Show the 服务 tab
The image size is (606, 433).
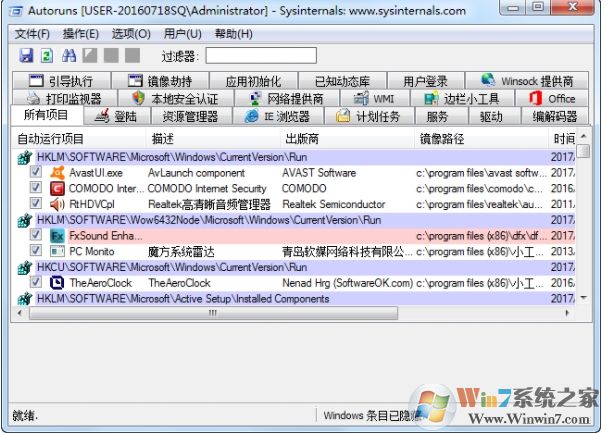point(441,116)
